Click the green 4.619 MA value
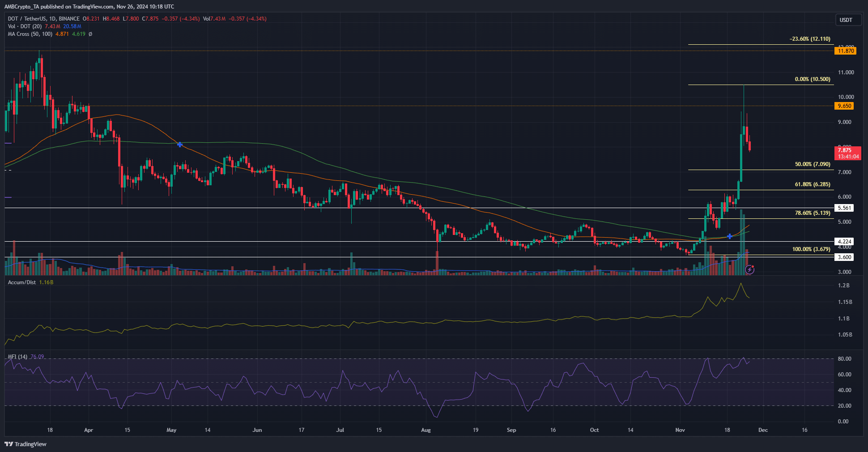The image size is (868, 452). pyautogui.click(x=79, y=34)
